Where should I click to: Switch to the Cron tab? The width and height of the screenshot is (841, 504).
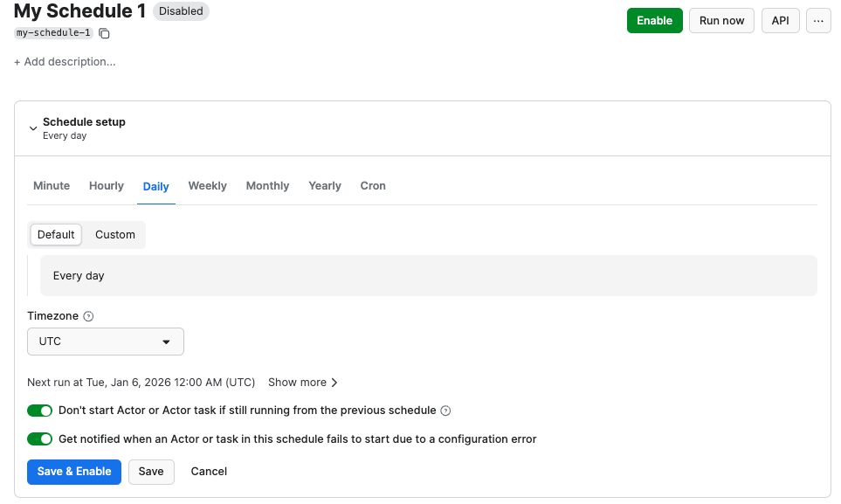[373, 186]
